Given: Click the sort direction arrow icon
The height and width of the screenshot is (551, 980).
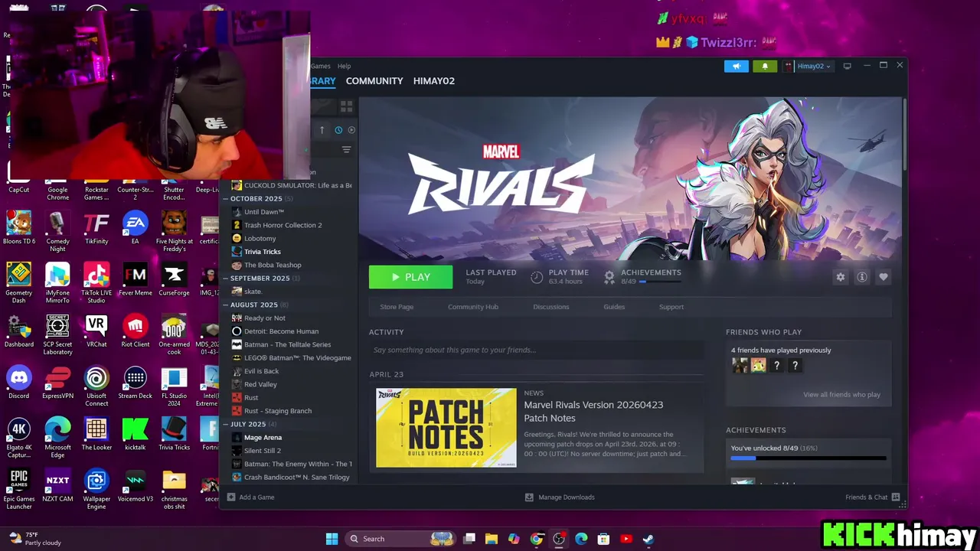Looking at the screenshot, I should (x=322, y=130).
